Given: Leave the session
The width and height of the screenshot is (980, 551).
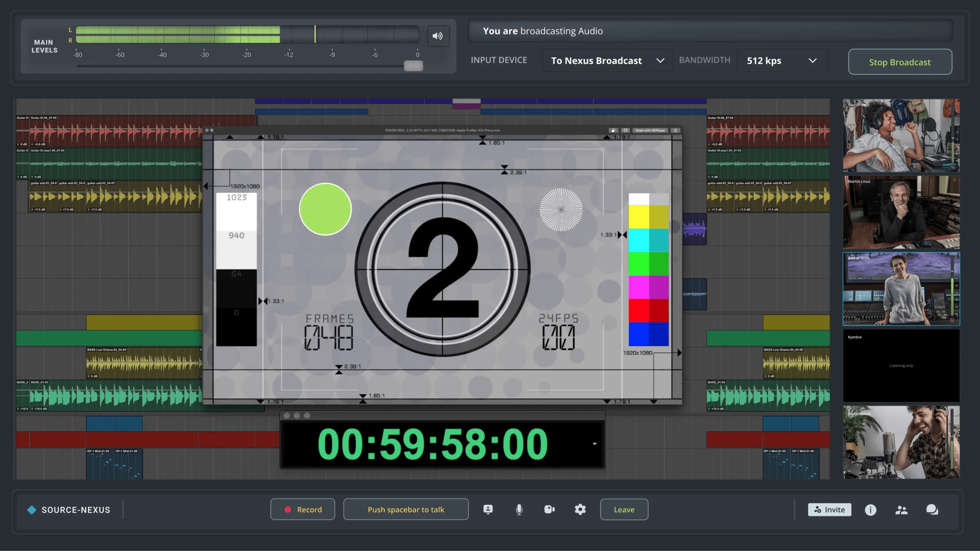Looking at the screenshot, I should click(624, 509).
